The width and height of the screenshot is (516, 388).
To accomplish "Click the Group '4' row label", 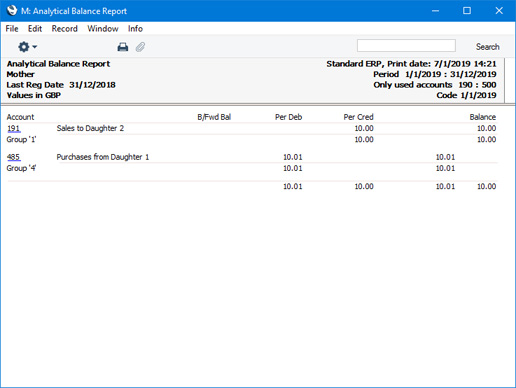I will [21, 168].
